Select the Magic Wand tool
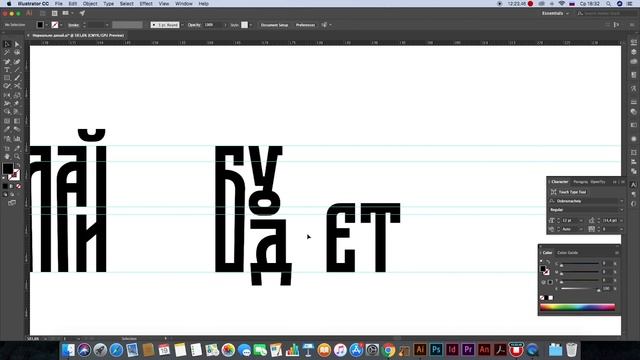The height and width of the screenshot is (360, 640). 7,53
